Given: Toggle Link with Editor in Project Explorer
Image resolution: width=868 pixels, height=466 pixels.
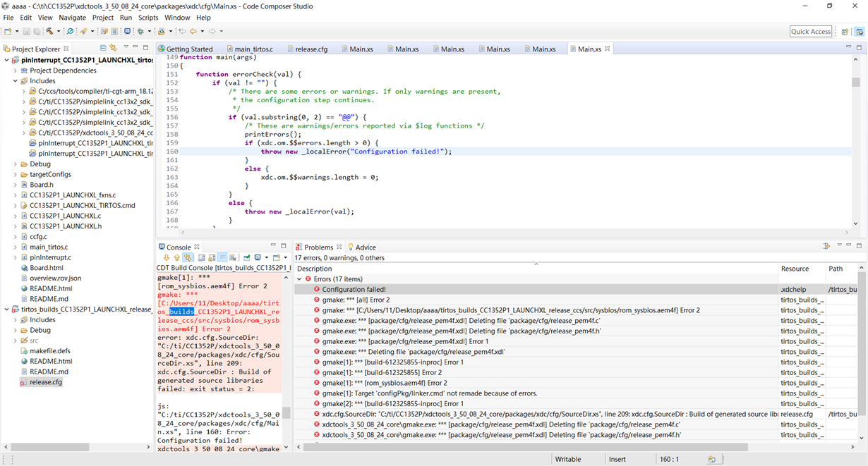Looking at the screenshot, I should coord(113,49).
